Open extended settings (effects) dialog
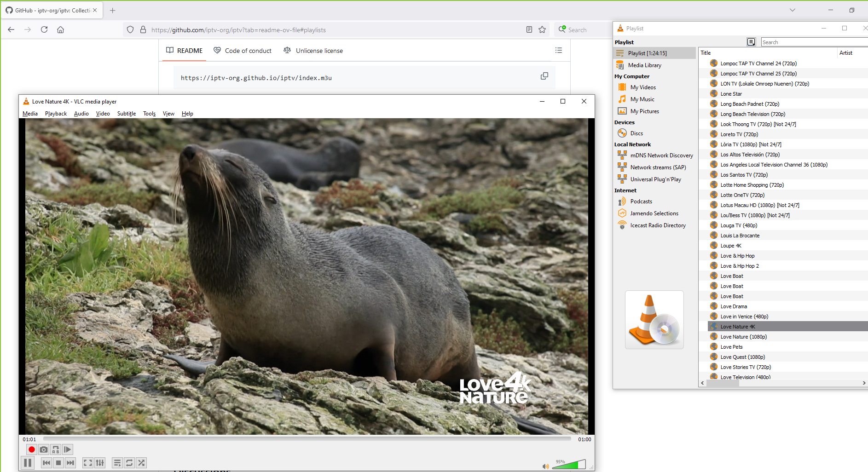Viewport: 868px width, 472px height. tap(100, 463)
